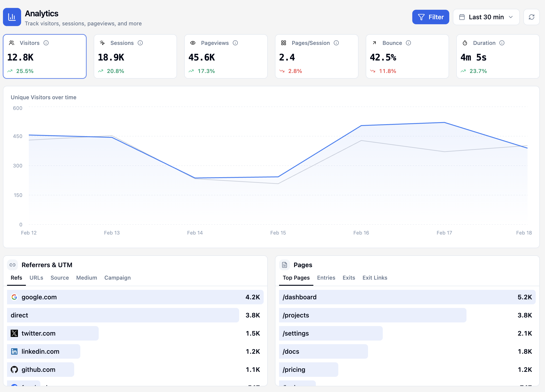Open the Last 30 min dropdown

click(486, 17)
